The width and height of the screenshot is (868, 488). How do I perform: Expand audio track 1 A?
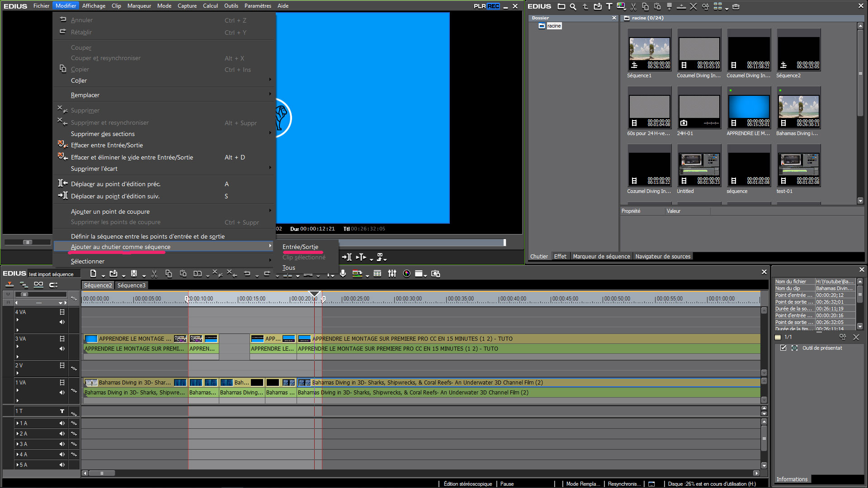18,423
